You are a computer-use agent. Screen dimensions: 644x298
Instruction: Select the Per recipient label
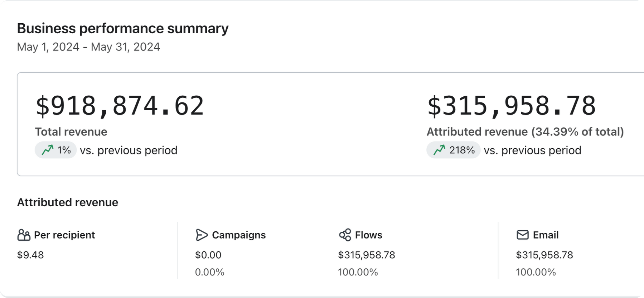tap(64, 235)
